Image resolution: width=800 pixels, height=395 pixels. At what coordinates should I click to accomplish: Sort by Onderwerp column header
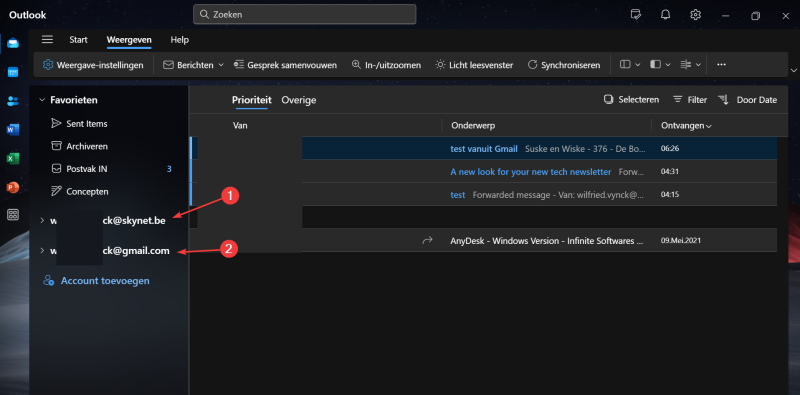pyautogui.click(x=473, y=125)
